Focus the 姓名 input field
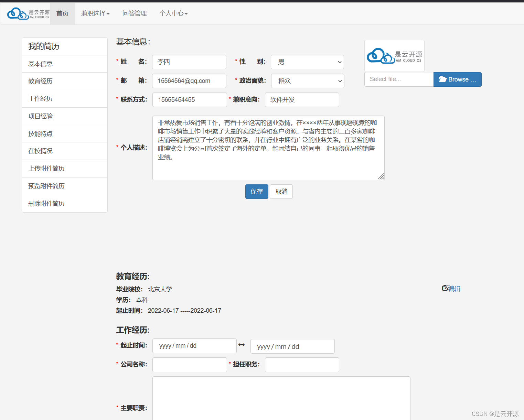The image size is (524, 420). pyautogui.click(x=189, y=62)
